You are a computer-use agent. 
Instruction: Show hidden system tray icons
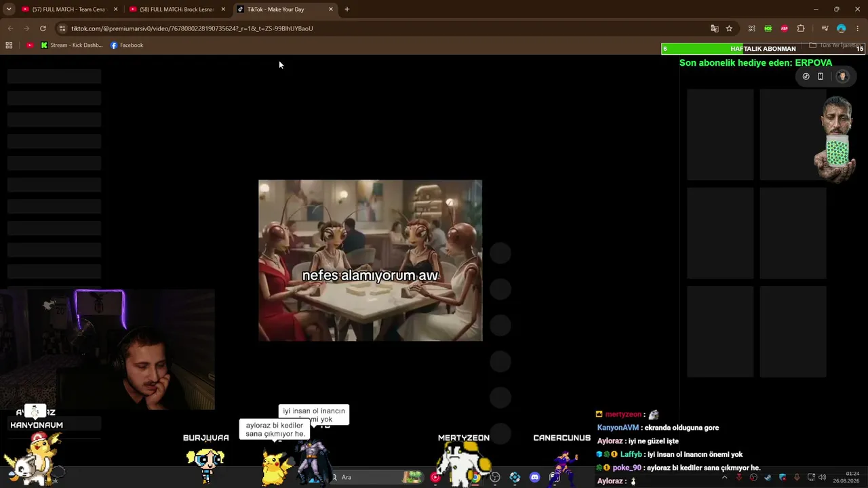click(724, 477)
